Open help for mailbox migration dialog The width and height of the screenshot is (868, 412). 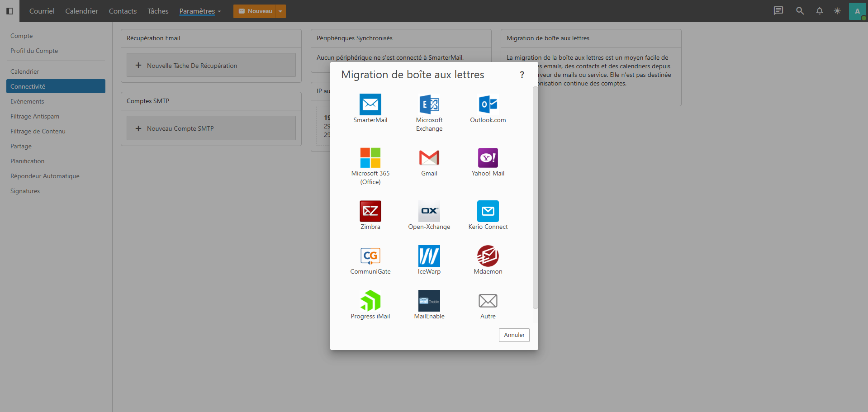click(522, 75)
